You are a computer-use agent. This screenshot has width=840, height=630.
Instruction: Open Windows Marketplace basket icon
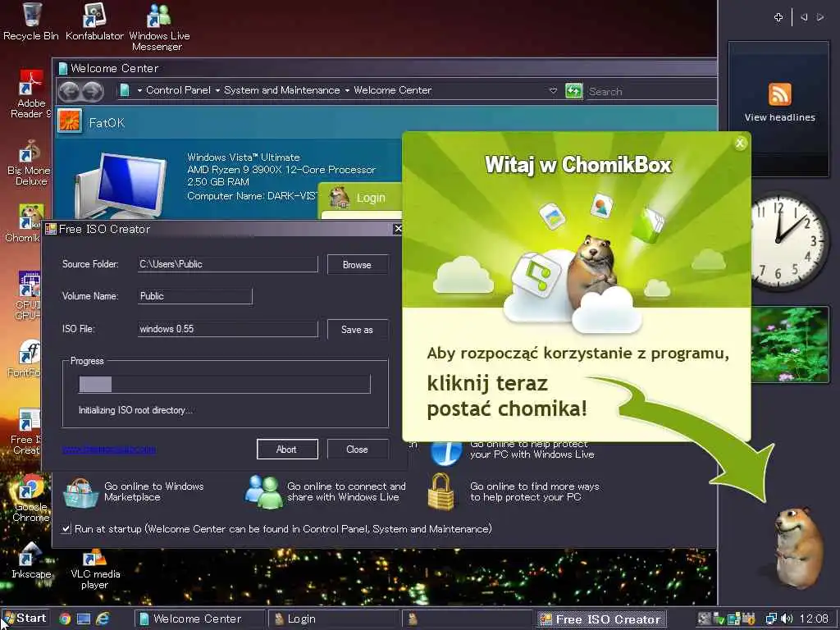point(80,492)
